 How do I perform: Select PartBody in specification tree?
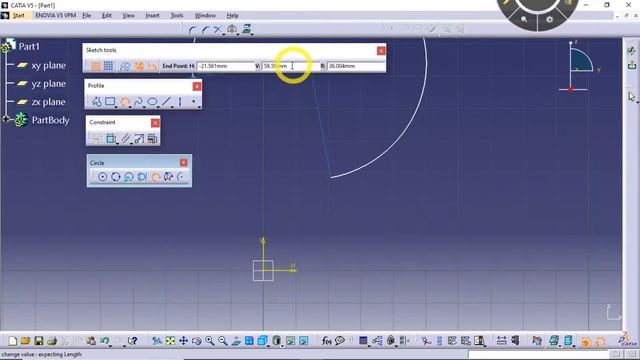pos(50,120)
